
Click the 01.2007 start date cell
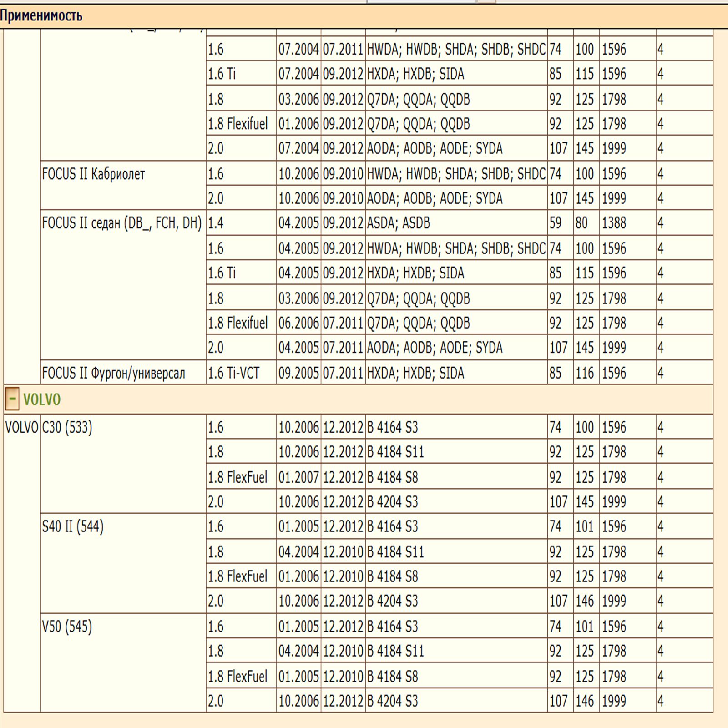pos(298,477)
